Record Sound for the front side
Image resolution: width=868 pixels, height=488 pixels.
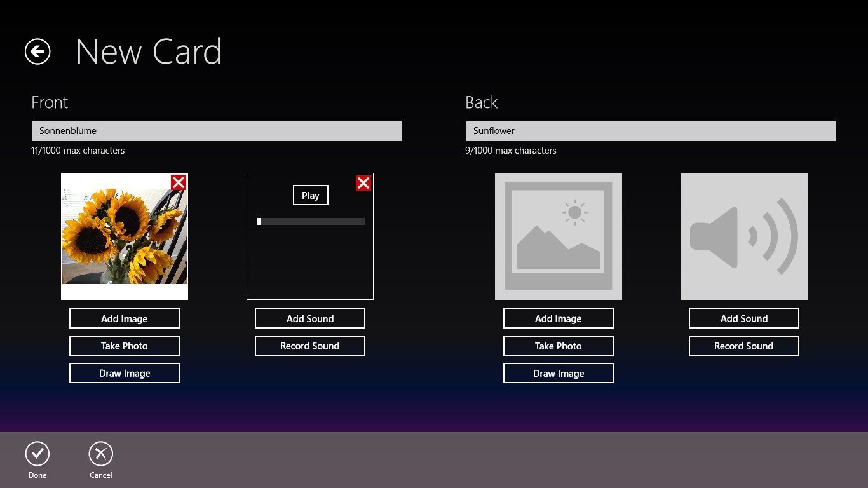310,346
